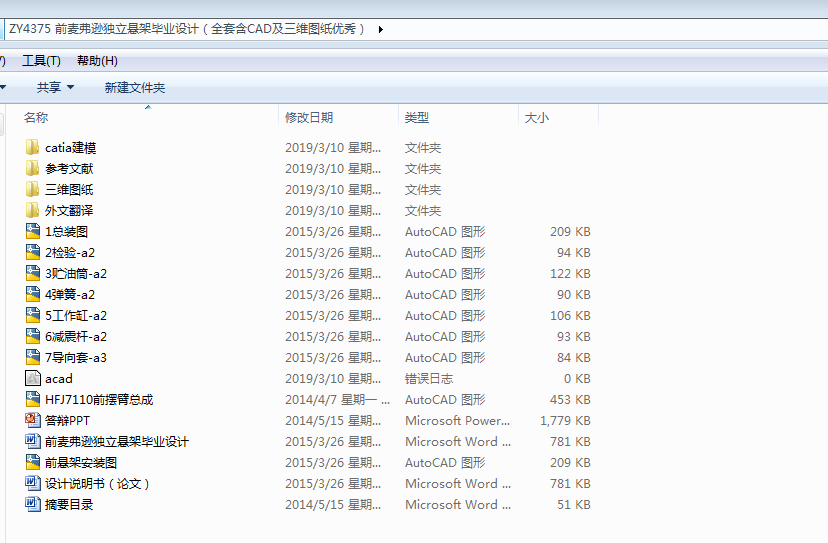Image resolution: width=828 pixels, height=543 pixels.
Task: Click the Word icon of 前麦弗逊独立悬架毕业设计
Action: tap(33, 441)
